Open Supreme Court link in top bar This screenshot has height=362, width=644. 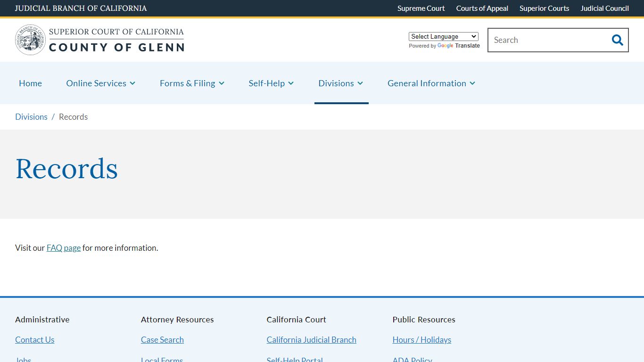point(421,8)
